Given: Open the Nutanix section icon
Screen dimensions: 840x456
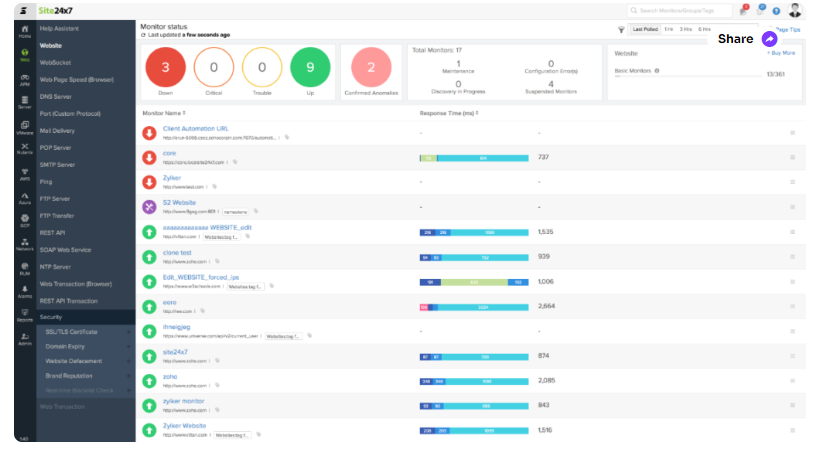Looking at the screenshot, I should (x=25, y=148).
